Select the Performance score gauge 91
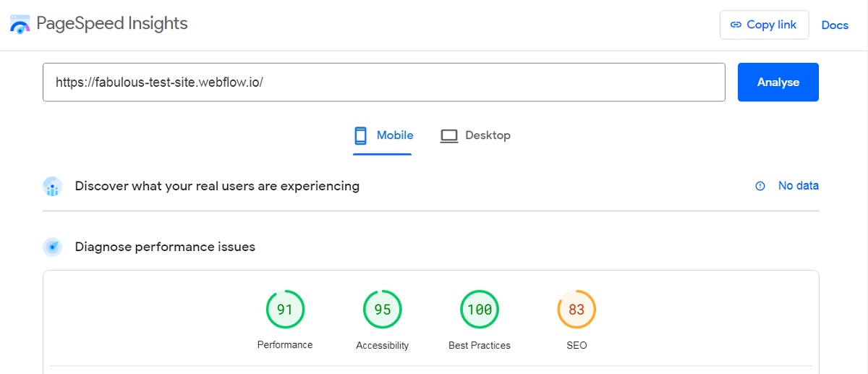The height and width of the screenshot is (374, 868). click(285, 310)
